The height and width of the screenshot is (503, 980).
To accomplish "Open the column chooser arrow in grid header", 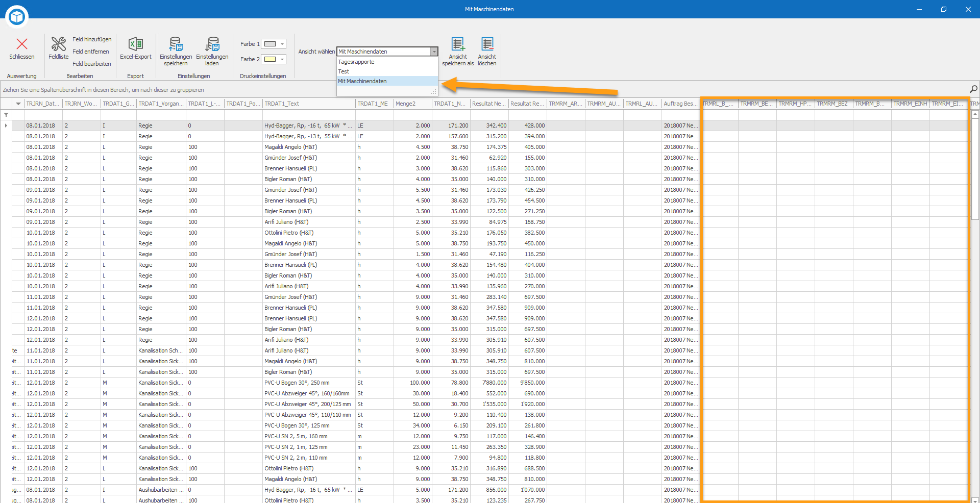I will click(18, 104).
